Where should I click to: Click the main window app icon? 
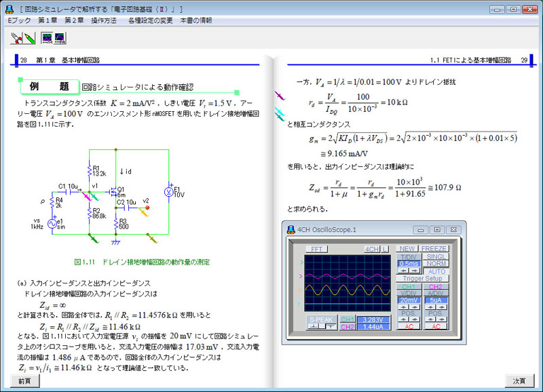click(x=10, y=9)
